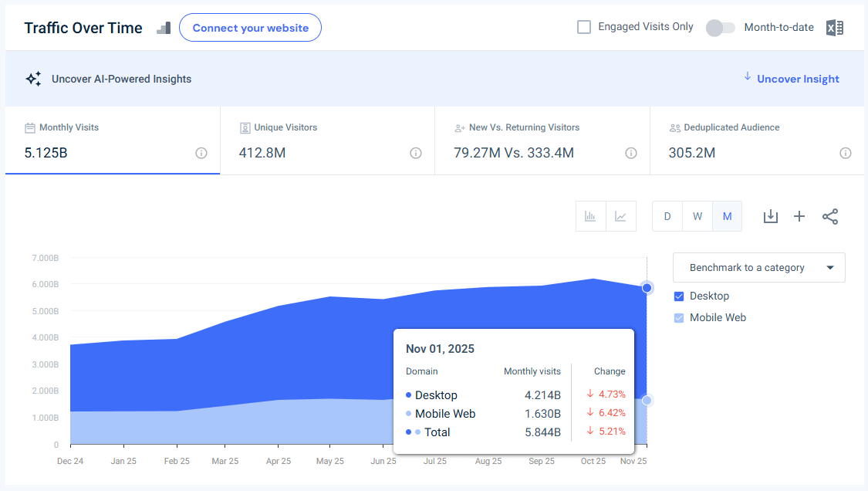
Task: Export data to Excel
Action: coord(834,27)
